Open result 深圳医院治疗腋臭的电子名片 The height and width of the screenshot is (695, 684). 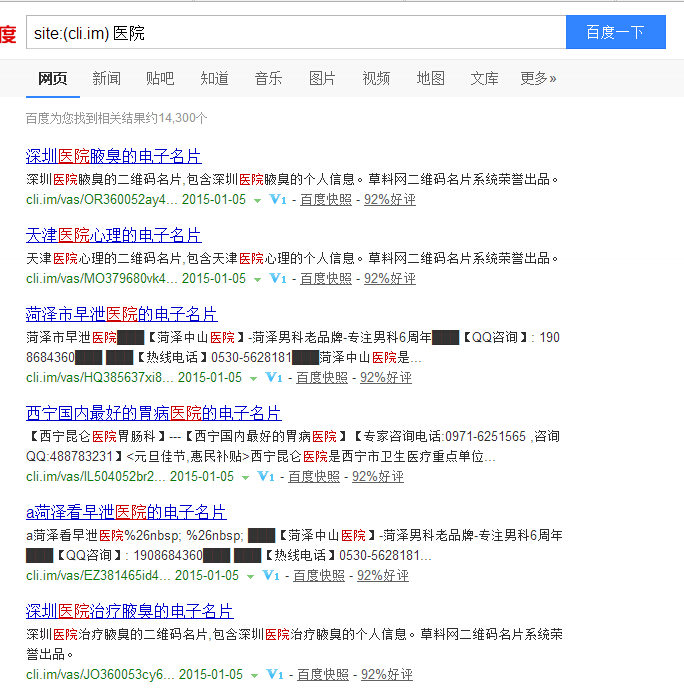coord(129,611)
